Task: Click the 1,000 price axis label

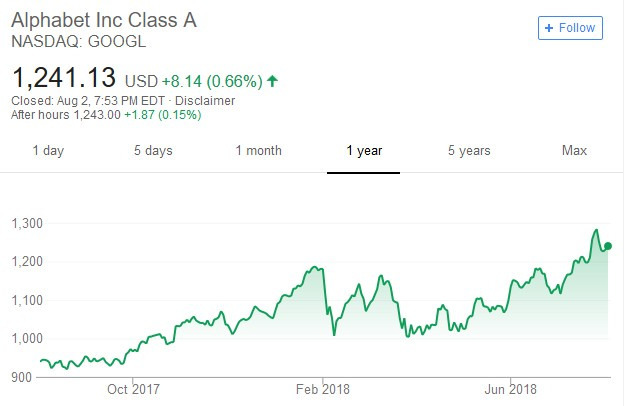Action: tap(27, 339)
